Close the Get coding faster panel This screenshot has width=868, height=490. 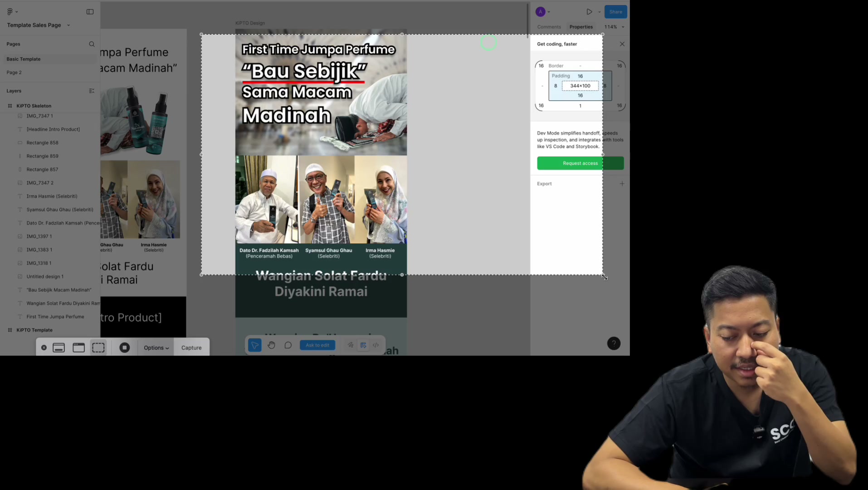[622, 44]
